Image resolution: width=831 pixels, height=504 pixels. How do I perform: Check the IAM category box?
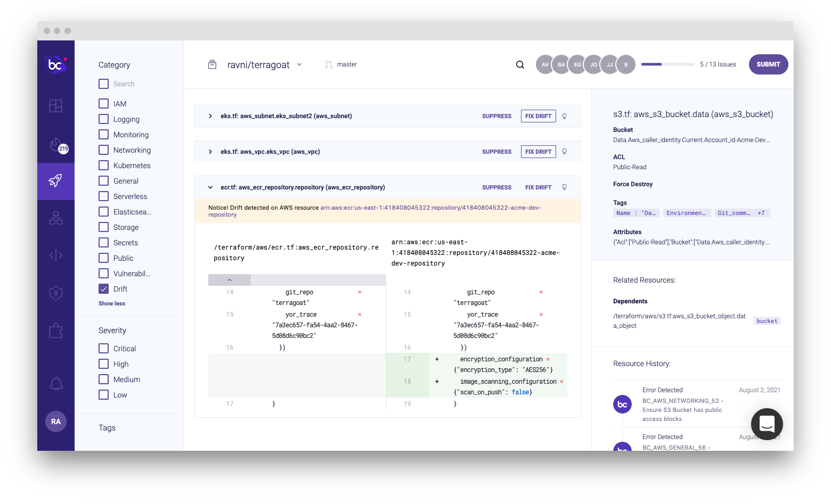coord(104,104)
